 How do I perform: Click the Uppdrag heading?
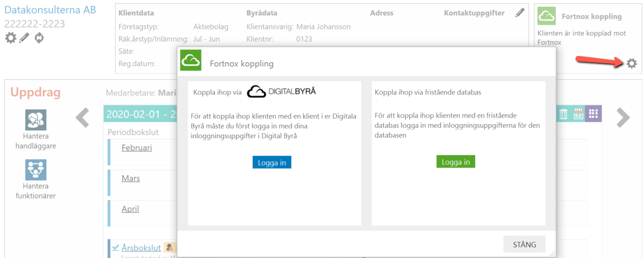[x=35, y=93]
